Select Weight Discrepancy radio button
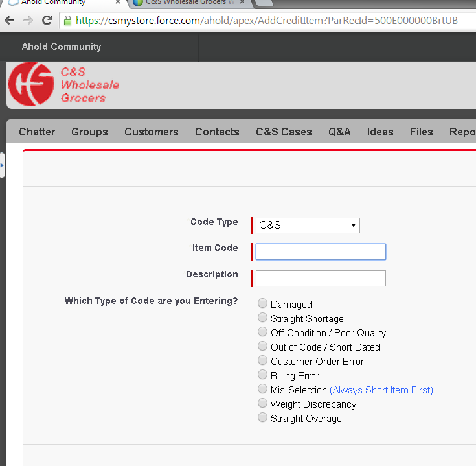This screenshot has height=466, width=476. tap(262, 403)
